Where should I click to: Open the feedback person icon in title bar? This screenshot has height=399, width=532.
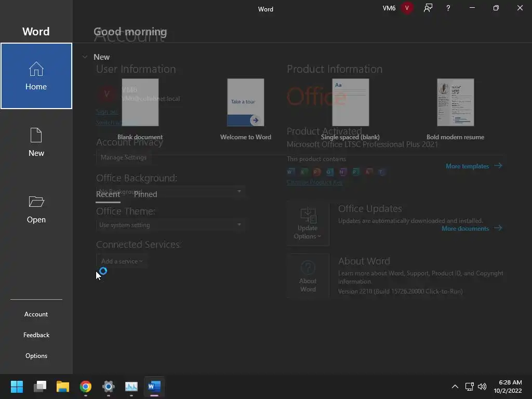(428, 8)
